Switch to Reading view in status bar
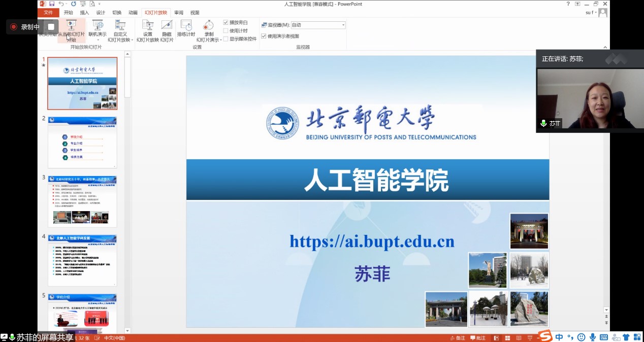This screenshot has width=644, height=342. click(x=519, y=337)
